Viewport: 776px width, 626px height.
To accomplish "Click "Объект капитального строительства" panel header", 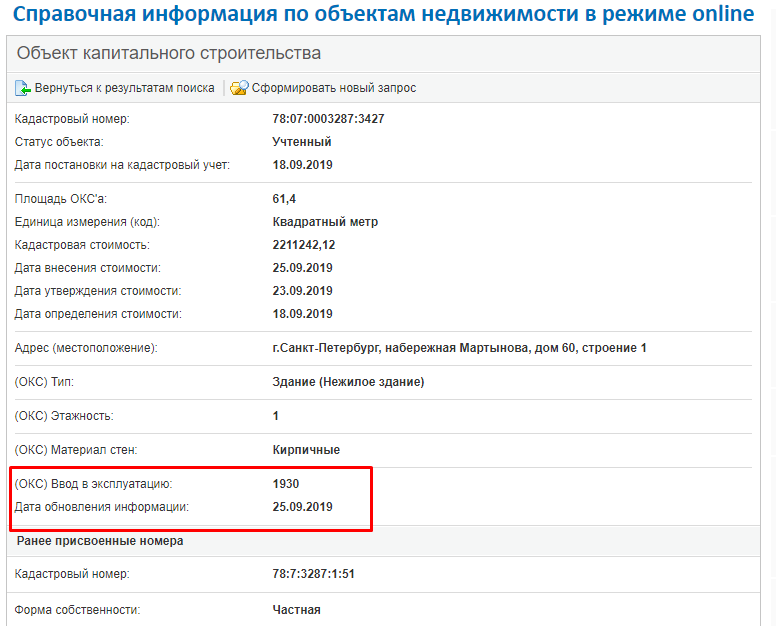I will point(169,53).
